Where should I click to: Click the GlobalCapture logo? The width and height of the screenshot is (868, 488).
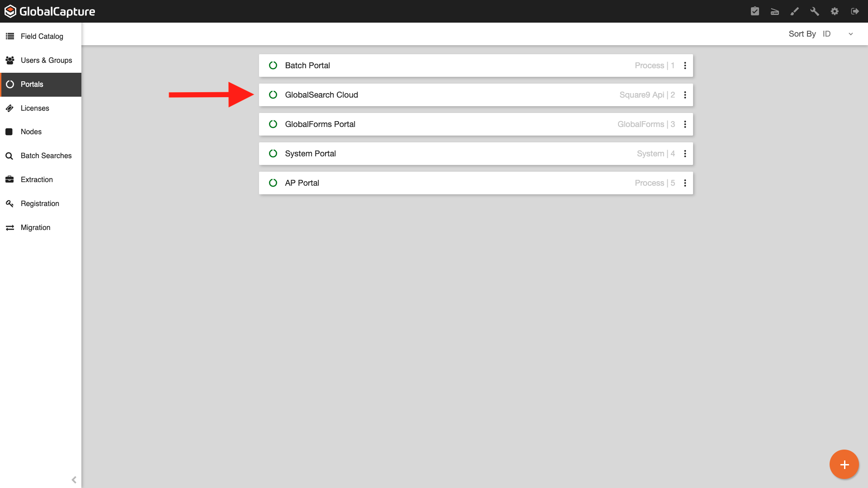click(x=50, y=11)
